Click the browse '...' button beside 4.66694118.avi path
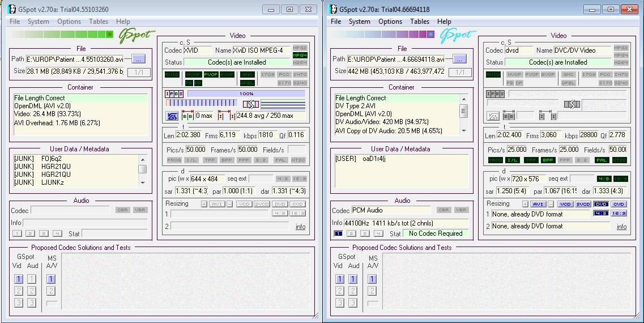Viewport: 644px width, 323px height. tap(459, 59)
